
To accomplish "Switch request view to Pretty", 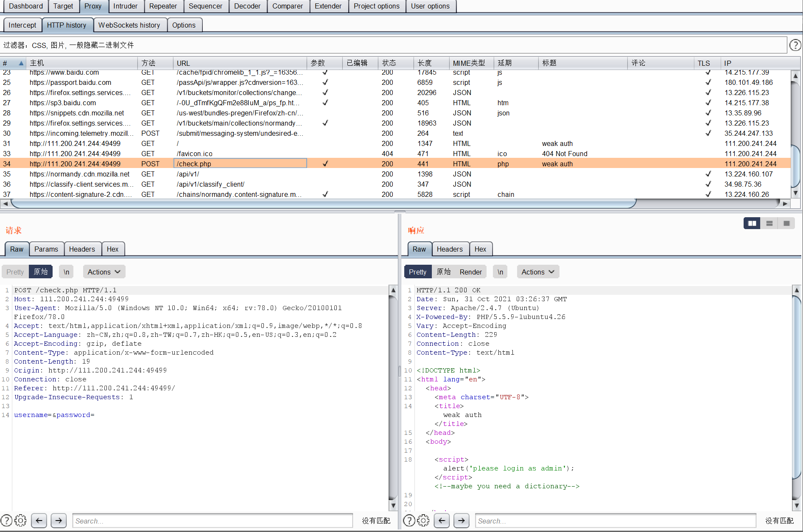I will [15, 272].
